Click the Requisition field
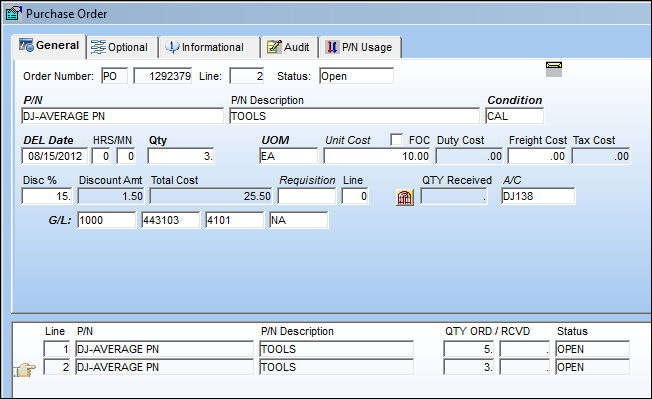Image resolution: width=652 pixels, height=399 pixels. click(307, 196)
